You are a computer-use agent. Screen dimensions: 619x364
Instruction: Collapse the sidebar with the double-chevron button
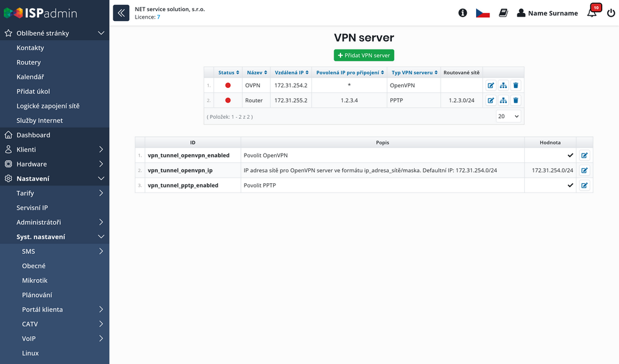tap(121, 13)
